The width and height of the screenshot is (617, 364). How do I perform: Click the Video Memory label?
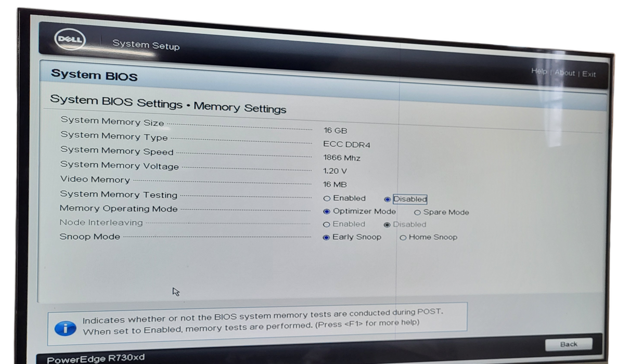[x=95, y=179]
